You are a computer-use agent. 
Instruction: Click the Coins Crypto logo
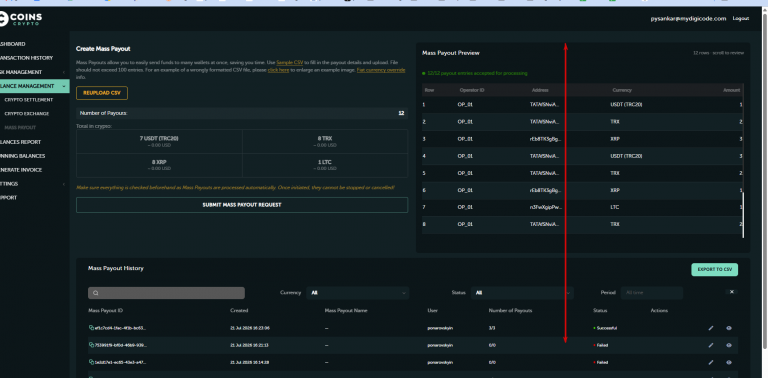tap(21, 19)
